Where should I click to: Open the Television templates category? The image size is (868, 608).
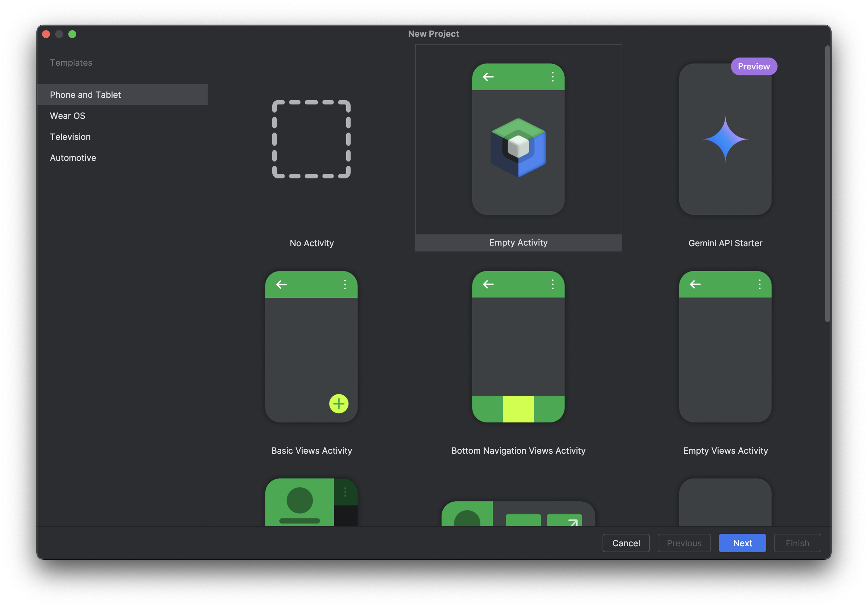tap(70, 137)
